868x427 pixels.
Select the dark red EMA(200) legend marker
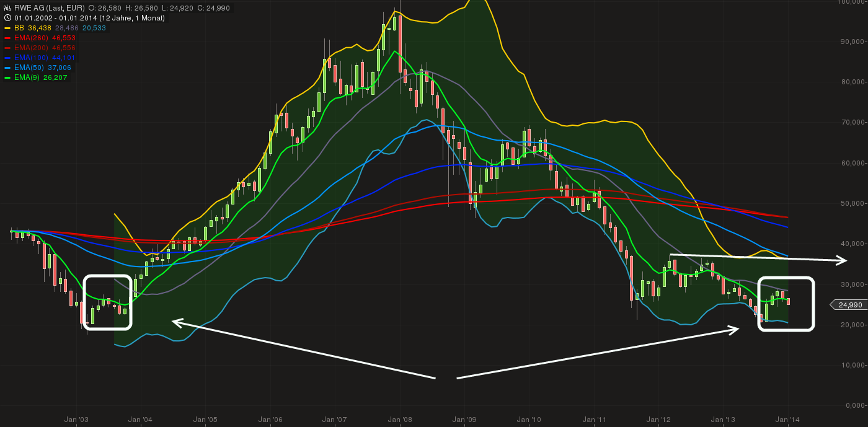[7, 47]
